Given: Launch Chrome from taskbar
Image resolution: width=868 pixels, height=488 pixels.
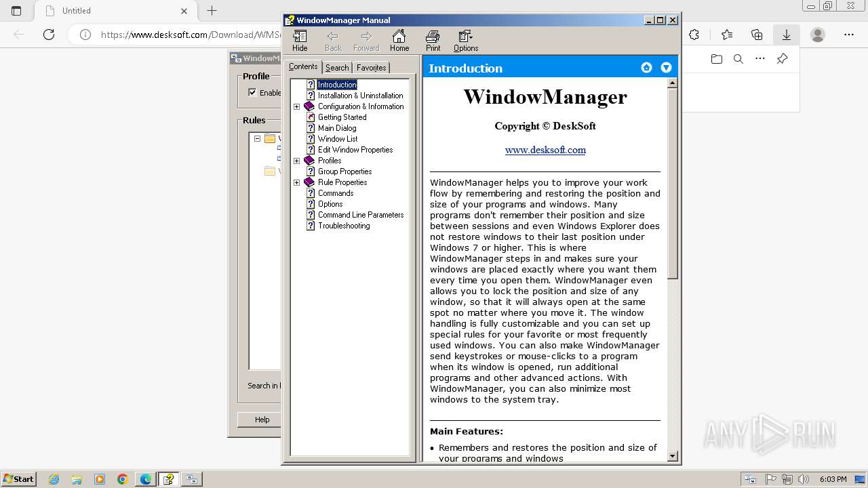Looking at the screenshot, I should coord(123,479).
